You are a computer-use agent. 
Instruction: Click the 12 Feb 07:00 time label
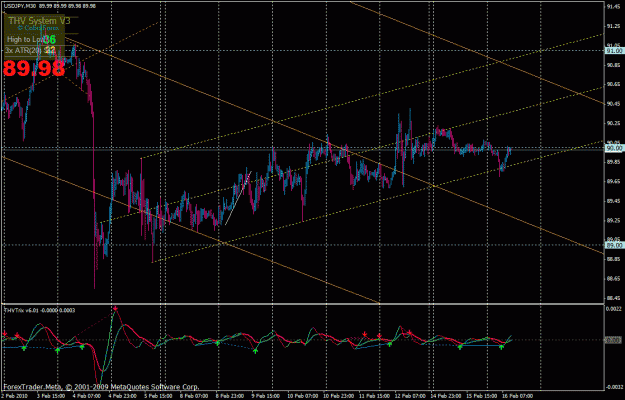pyautogui.click(x=409, y=396)
